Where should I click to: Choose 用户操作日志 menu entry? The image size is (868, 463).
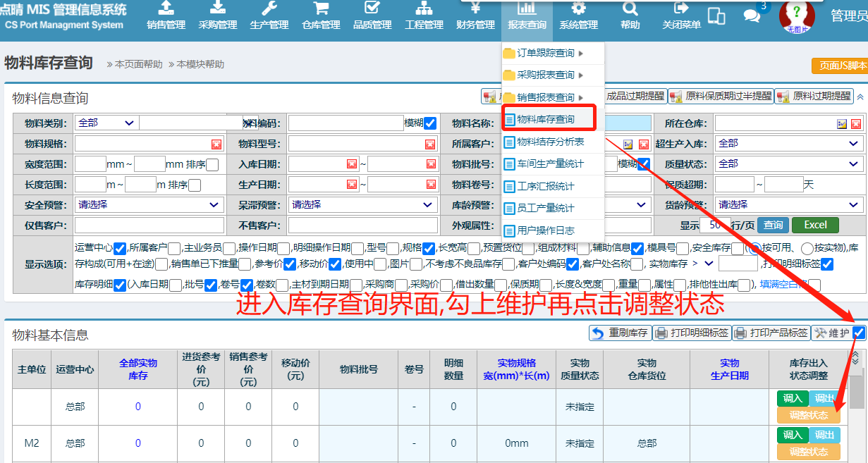click(545, 230)
